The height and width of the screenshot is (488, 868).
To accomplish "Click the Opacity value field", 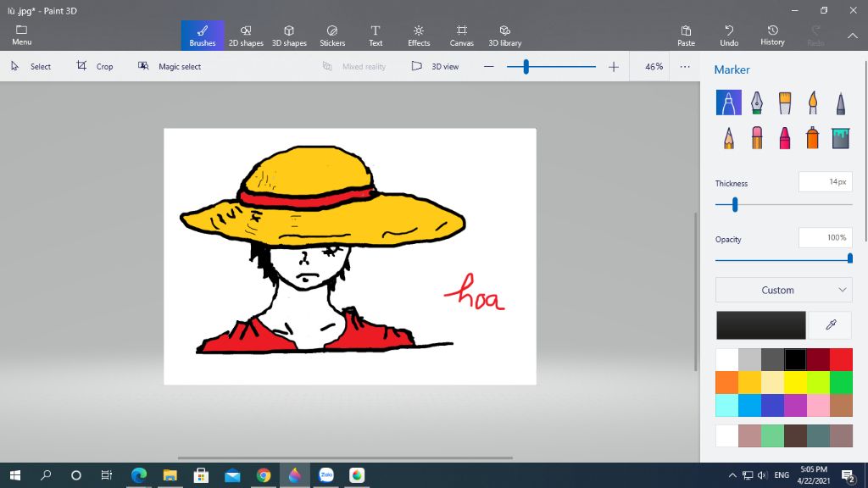I will click(825, 238).
